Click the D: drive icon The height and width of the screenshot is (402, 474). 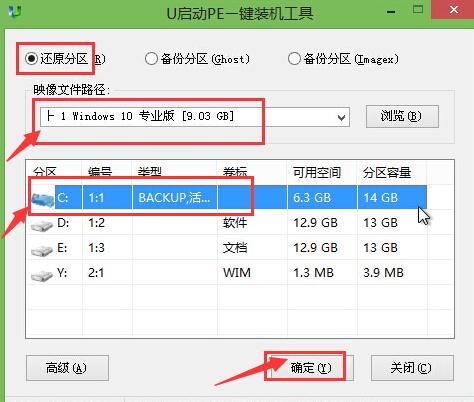tap(42, 225)
